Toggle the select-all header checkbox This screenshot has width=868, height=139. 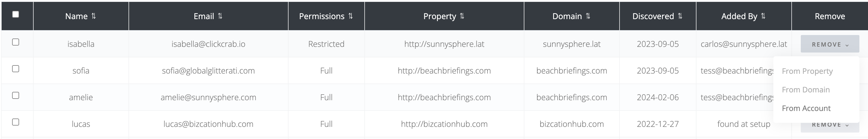pos(16,14)
